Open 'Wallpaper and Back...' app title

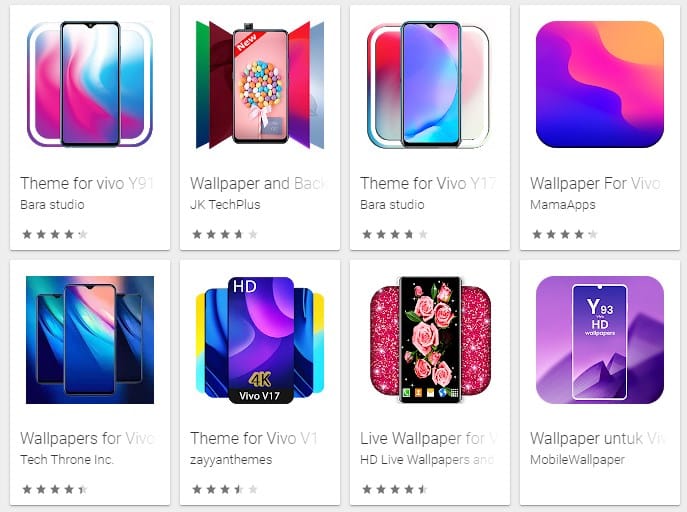pyautogui.click(x=259, y=183)
